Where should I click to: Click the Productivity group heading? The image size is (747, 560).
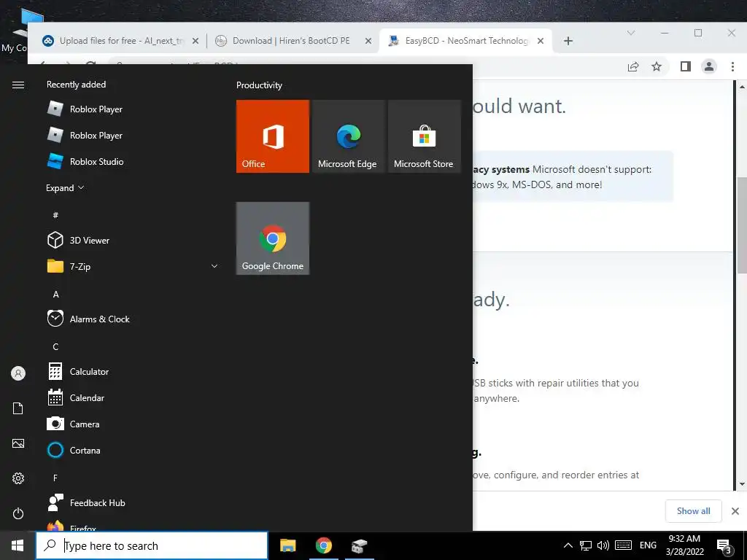259,85
